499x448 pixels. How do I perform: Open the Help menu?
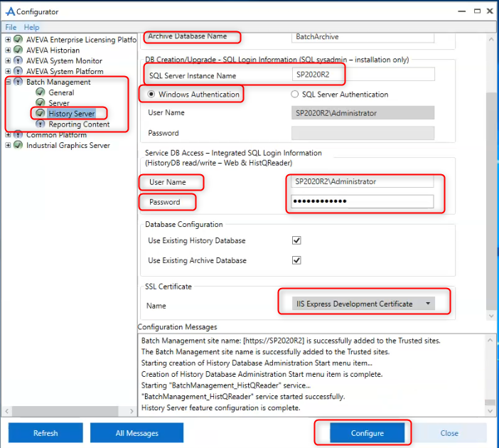coord(31,27)
